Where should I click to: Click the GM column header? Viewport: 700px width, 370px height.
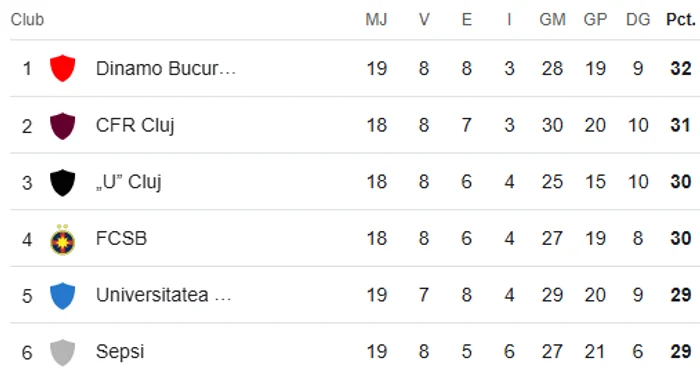pos(552,19)
